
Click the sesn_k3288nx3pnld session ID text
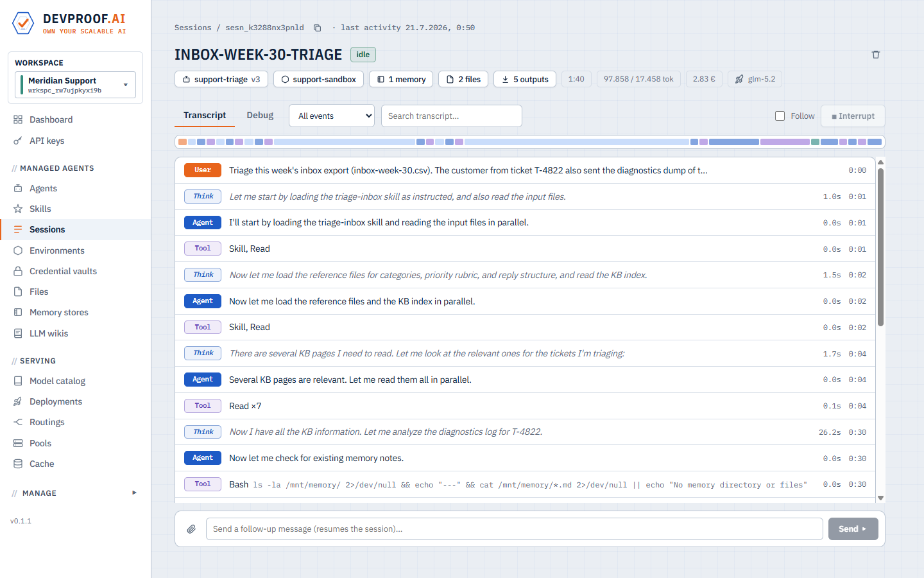[264, 28]
